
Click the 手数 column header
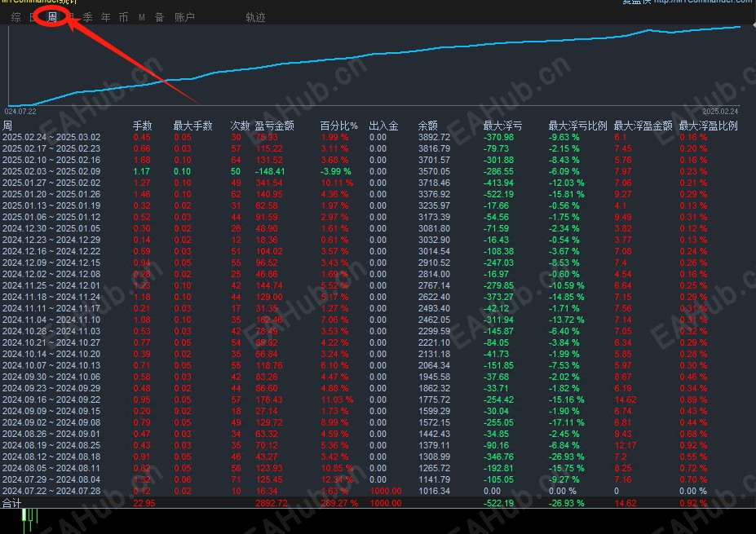(x=143, y=126)
